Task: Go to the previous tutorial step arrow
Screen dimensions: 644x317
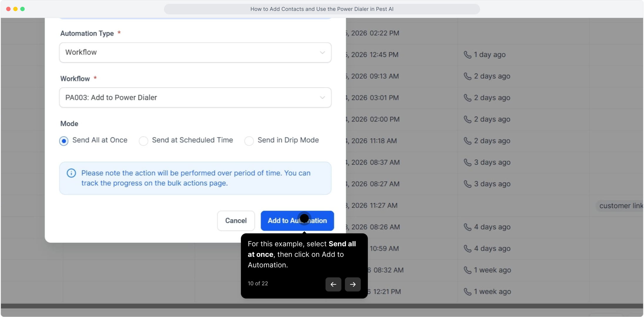Action: (333, 284)
